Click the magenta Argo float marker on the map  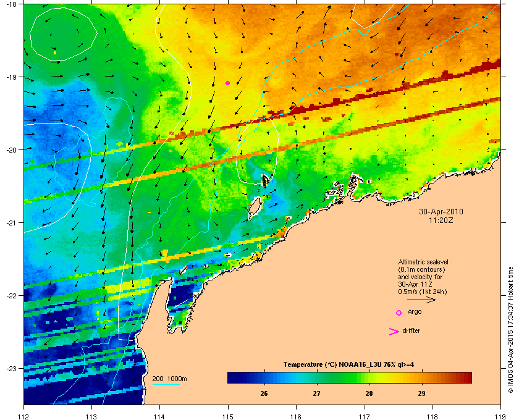[x=227, y=83]
